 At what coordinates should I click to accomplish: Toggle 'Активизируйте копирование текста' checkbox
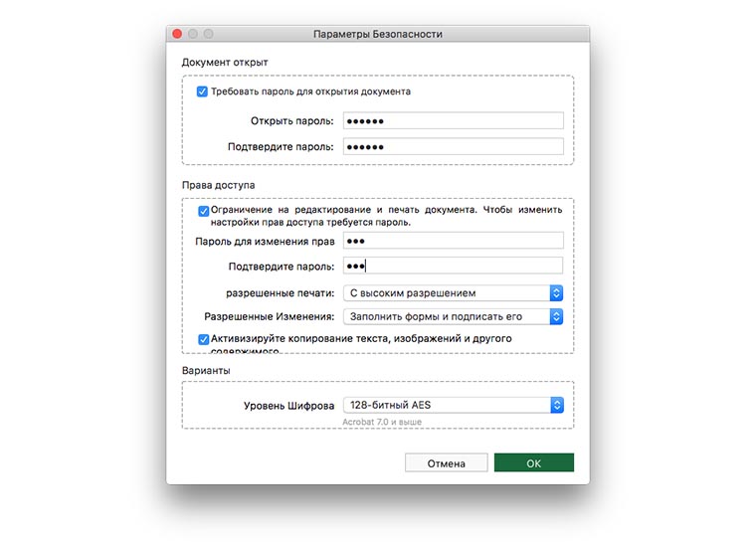click(x=204, y=339)
